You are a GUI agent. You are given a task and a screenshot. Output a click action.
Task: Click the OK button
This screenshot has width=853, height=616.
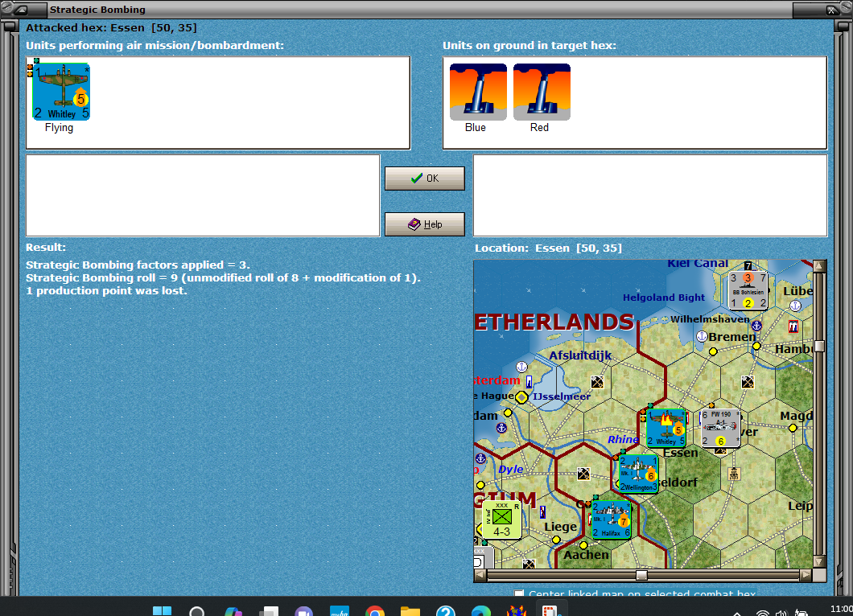(x=425, y=179)
